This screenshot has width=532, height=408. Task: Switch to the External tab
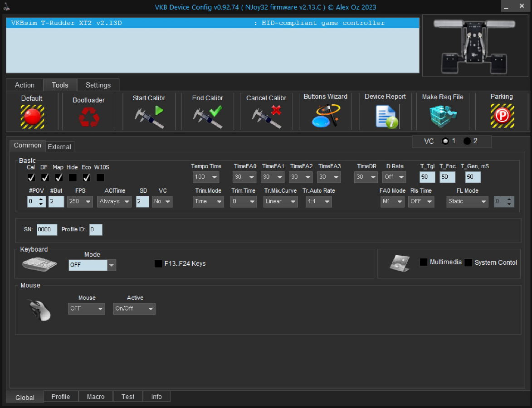(x=59, y=147)
